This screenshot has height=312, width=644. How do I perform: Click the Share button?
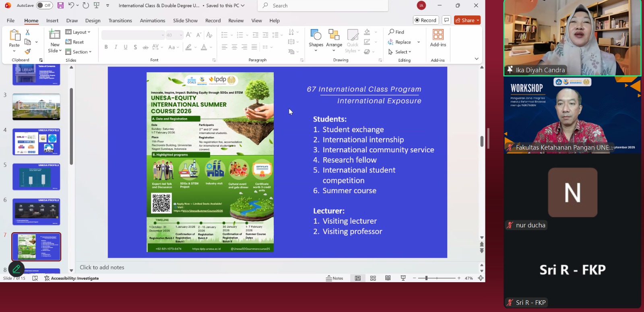[467, 20]
